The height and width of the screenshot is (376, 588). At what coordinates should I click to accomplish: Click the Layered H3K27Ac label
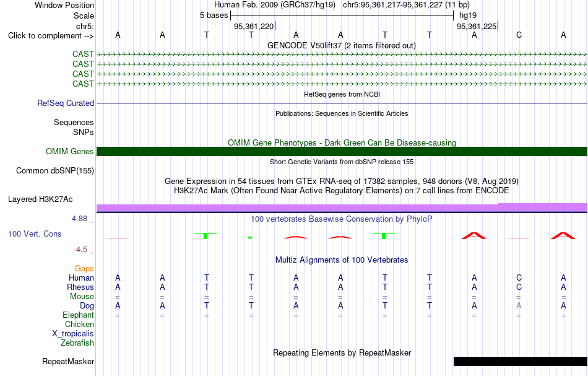click(x=40, y=199)
